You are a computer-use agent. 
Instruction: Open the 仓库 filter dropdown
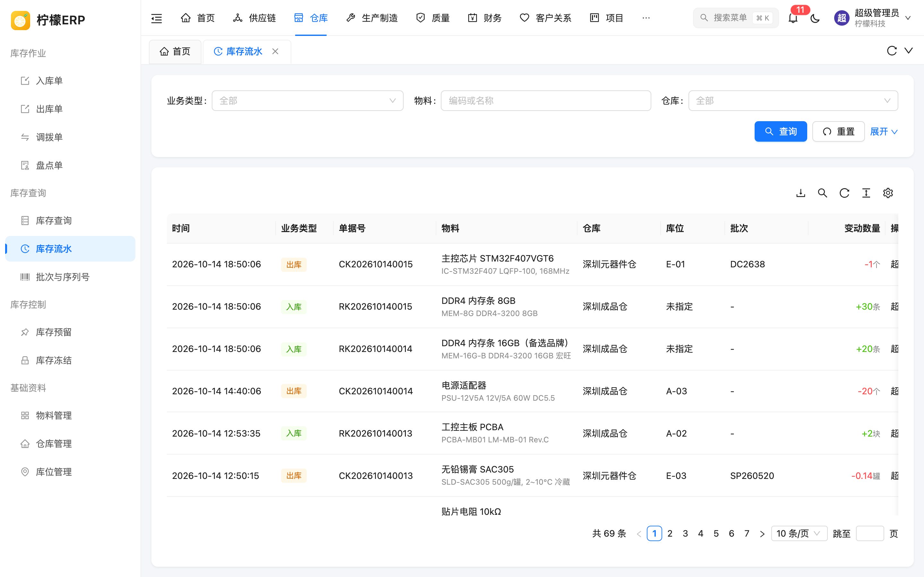click(x=793, y=101)
